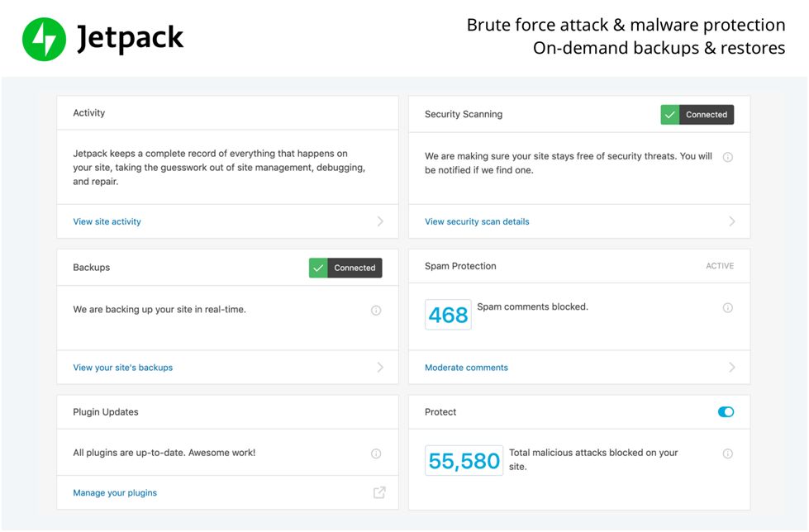The width and height of the screenshot is (809, 532).
Task: Open View your site's backups link
Action: [x=122, y=368]
